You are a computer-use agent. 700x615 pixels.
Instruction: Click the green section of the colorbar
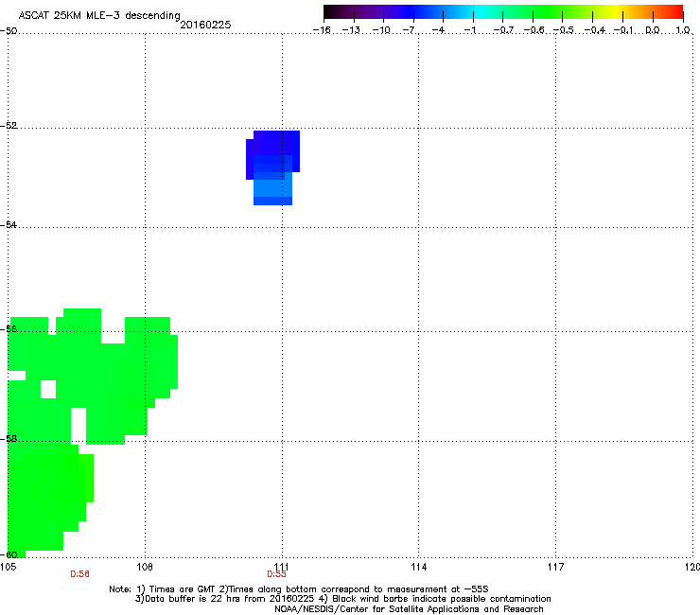tap(549, 11)
